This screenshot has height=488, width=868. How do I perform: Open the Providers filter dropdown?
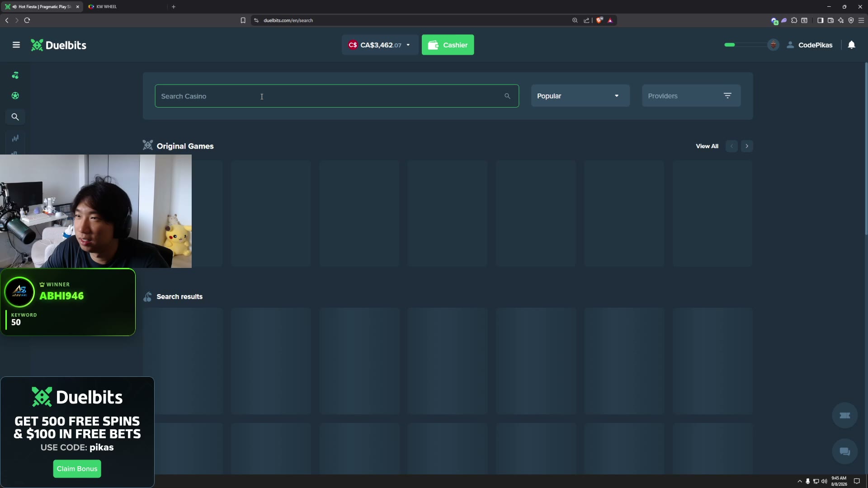[691, 96]
